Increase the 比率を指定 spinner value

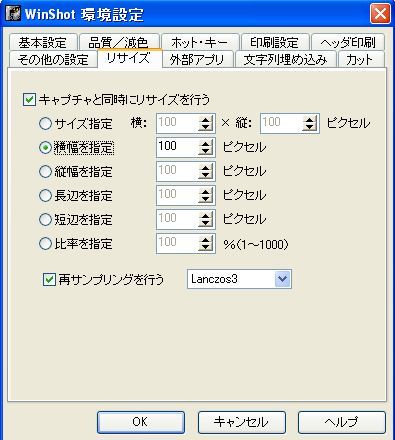click(206, 239)
